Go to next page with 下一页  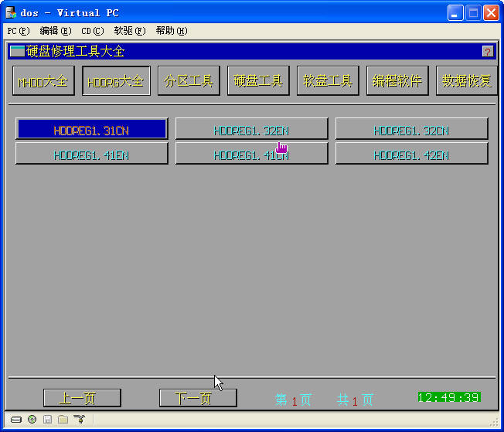[x=198, y=398]
